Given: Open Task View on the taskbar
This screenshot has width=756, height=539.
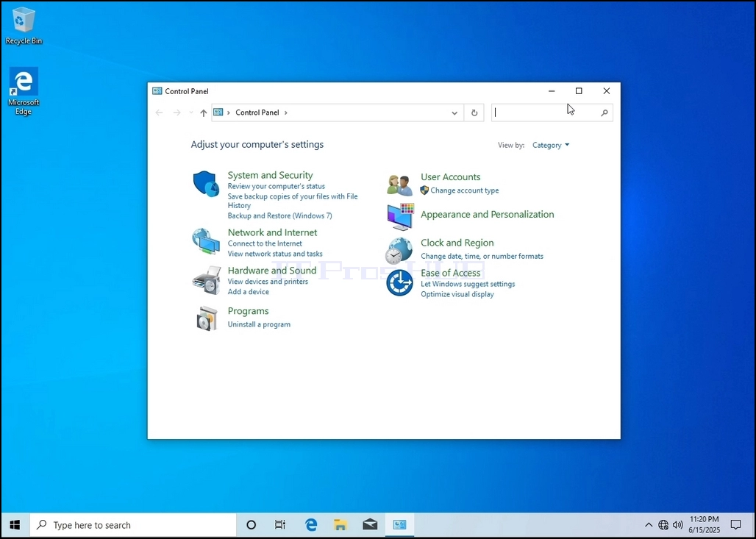Looking at the screenshot, I should pos(280,525).
